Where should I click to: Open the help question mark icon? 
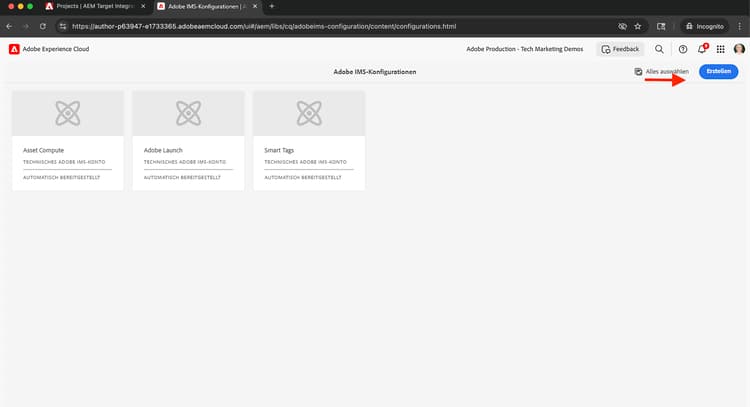683,49
